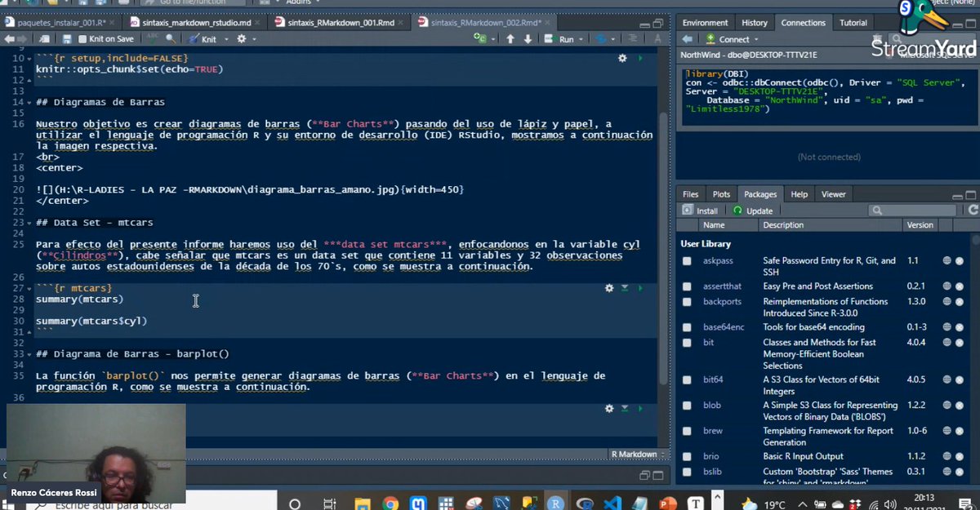The width and height of the screenshot is (980, 510).
Task: Open Visual Studio Code from the taskbar
Action: tap(613, 503)
